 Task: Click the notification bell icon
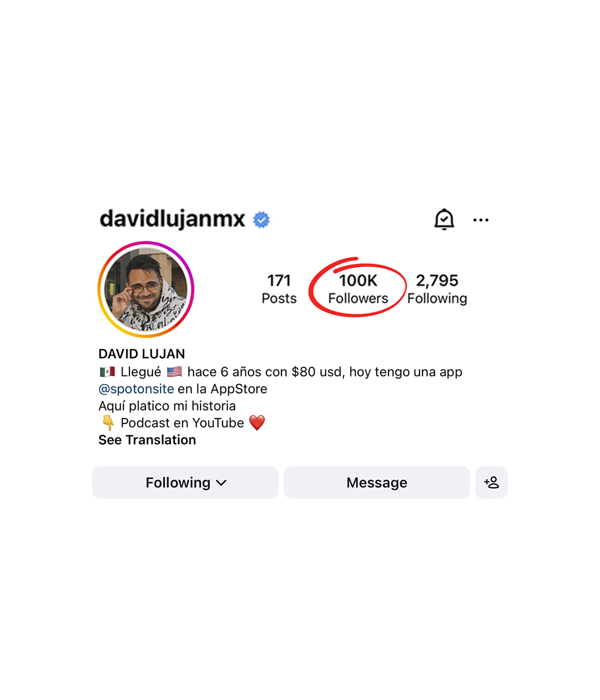click(x=444, y=219)
